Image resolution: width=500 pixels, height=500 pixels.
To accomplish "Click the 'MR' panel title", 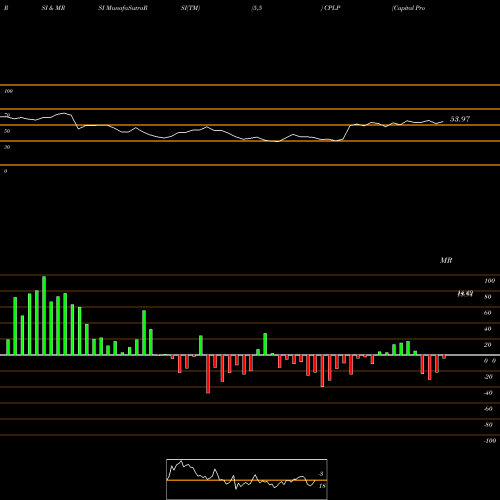I will pyautogui.click(x=446, y=260).
